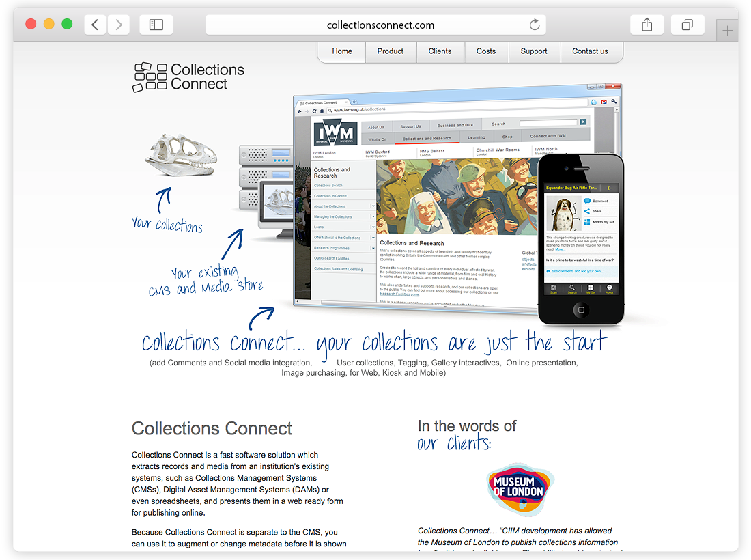
Task: Click the 'Collections and Research' tab in the mockup
Action: tap(427, 138)
